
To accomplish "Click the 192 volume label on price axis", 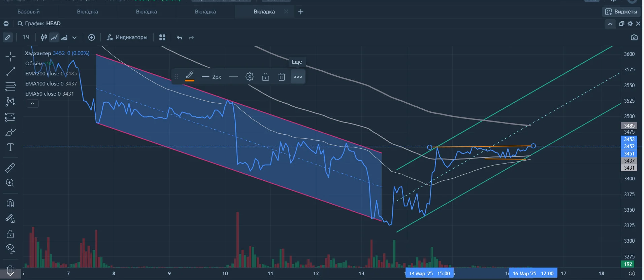I will pos(628,264).
